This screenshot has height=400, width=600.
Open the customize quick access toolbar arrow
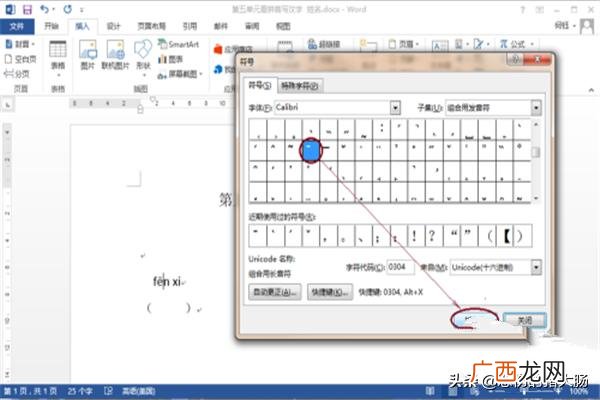tap(82, 10)
